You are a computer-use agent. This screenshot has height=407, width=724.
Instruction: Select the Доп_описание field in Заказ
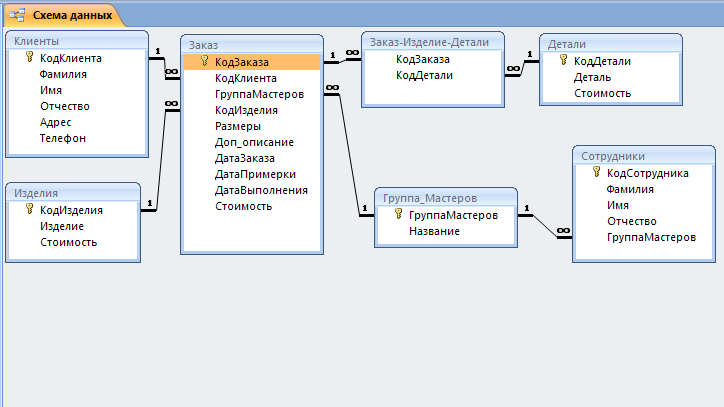tap(252, 142)
